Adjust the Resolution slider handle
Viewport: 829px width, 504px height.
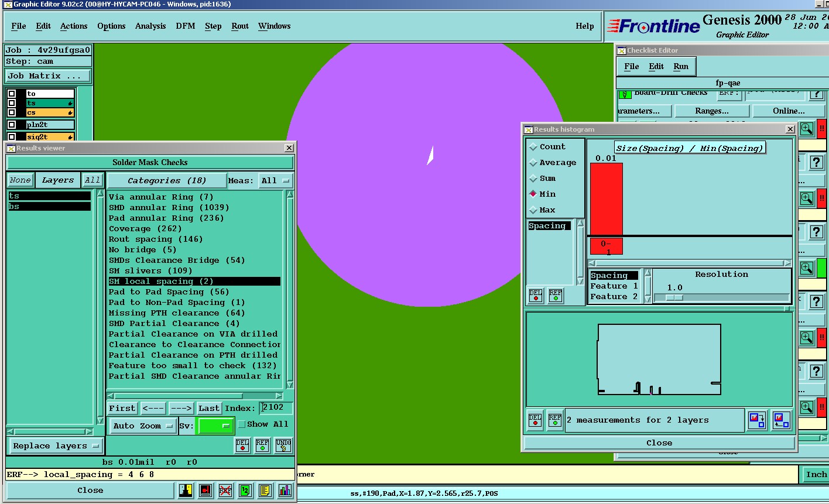coord(674,297)
